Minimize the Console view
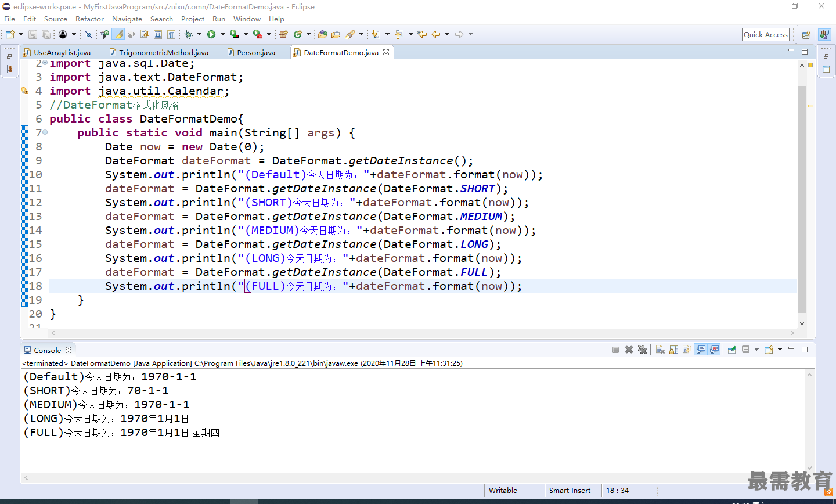 [x=791, y=348]
